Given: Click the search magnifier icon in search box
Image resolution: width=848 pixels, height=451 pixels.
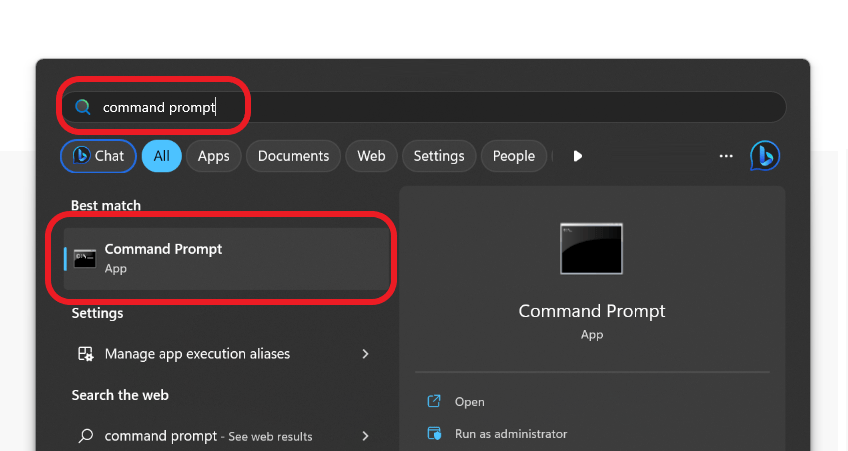Looking at the screenshot, I should tap(83, 107).
